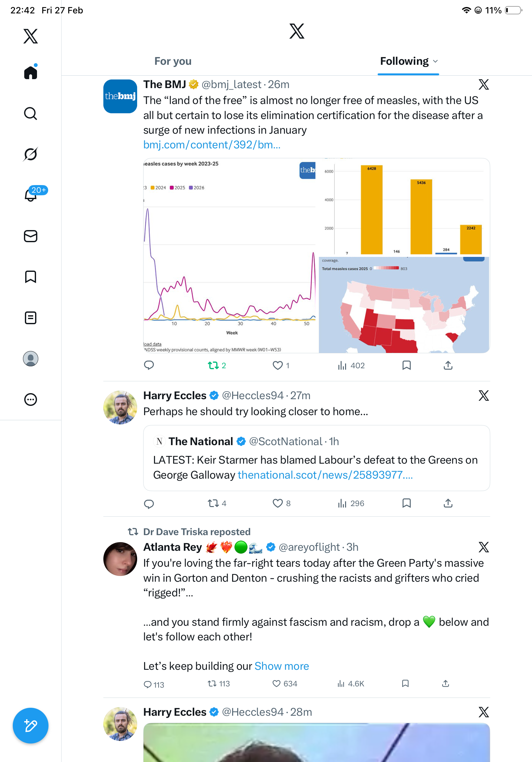Open Bookmarks in the sidebar
Screen dimensions: 532x762
pos(31,277)
